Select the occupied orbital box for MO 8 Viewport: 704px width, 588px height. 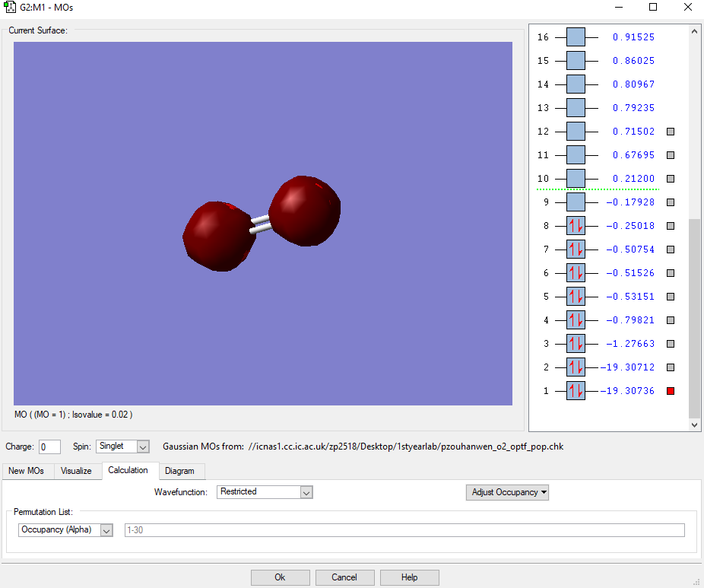point(576,226)
